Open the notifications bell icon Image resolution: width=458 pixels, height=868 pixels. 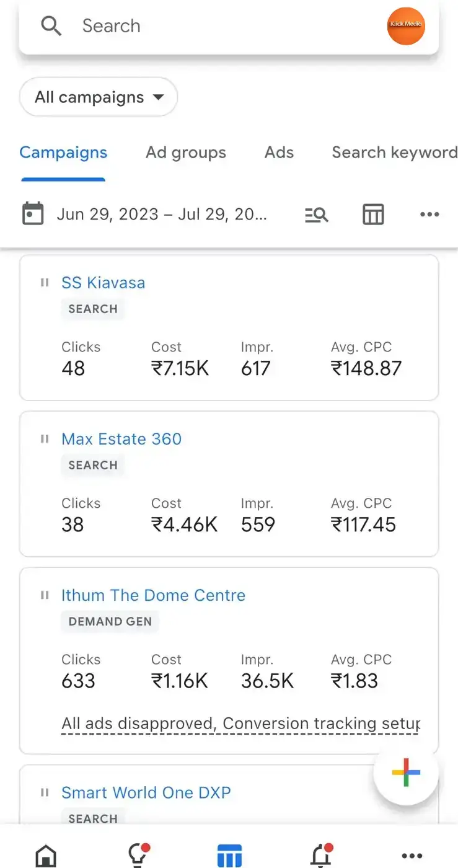[x=321, y=856]
